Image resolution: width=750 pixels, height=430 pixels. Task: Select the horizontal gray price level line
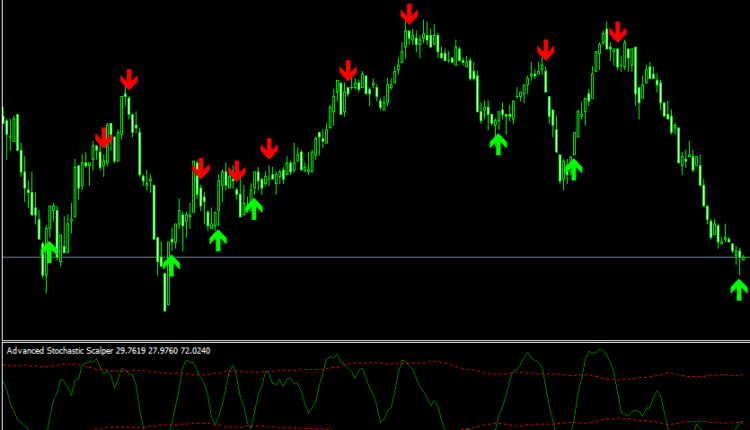(x=400, y=257)
